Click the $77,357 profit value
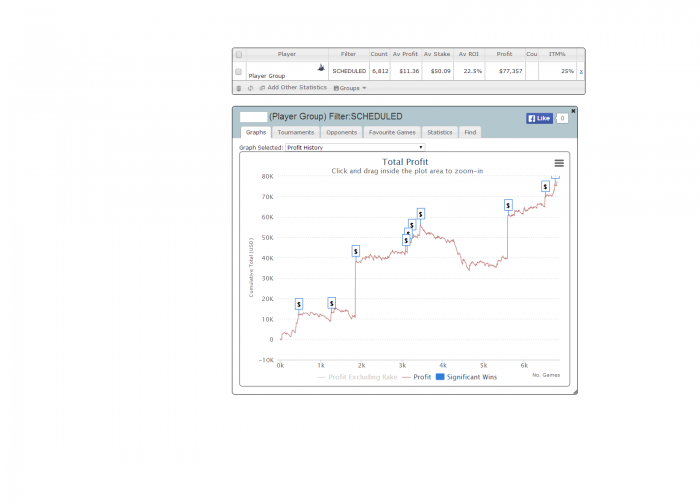 tap(511, 71)
